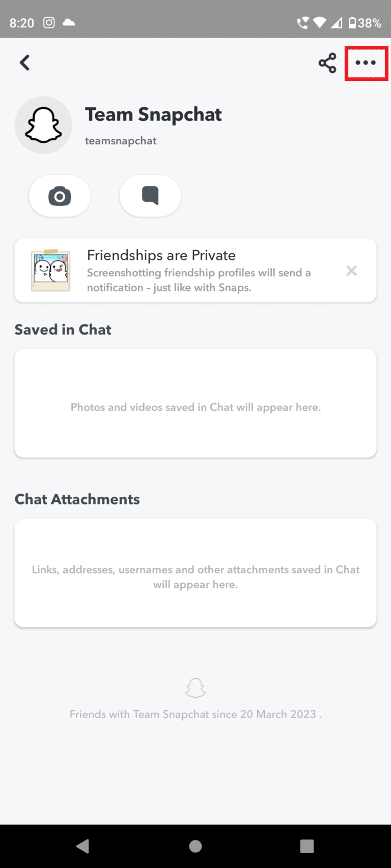Tap the Team Snapchat display name
This screenshot has height=868, width=391.
click(x=153, y=114)
